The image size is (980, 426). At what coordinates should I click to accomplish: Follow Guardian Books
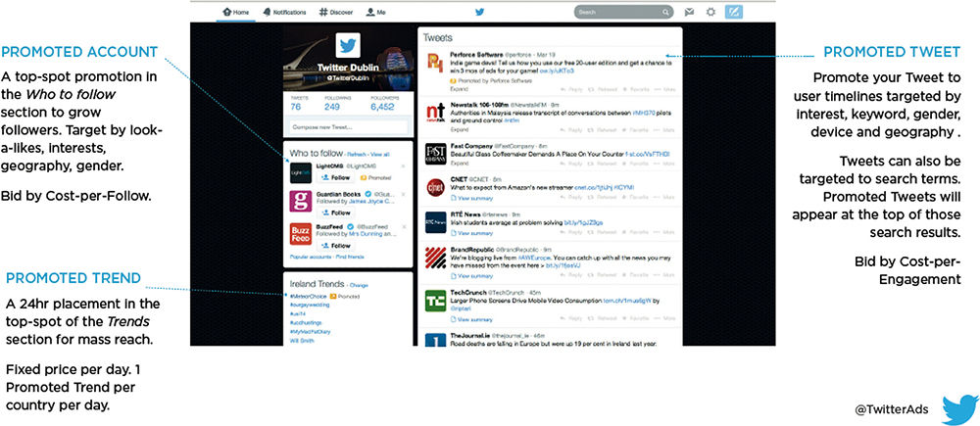coord(336,213)
